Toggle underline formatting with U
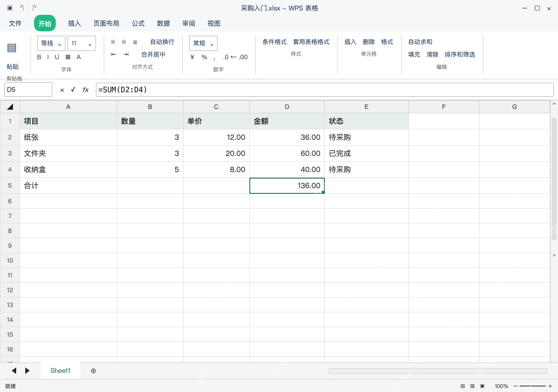The height and width of the screenshot is (392, 558). 57,57
